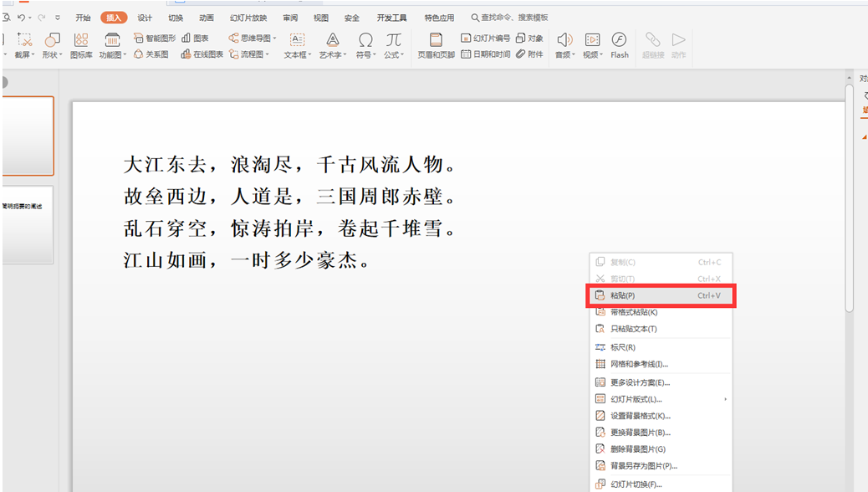Expand 幻灯片版式 submenu arrow

[x=725, y=399]
